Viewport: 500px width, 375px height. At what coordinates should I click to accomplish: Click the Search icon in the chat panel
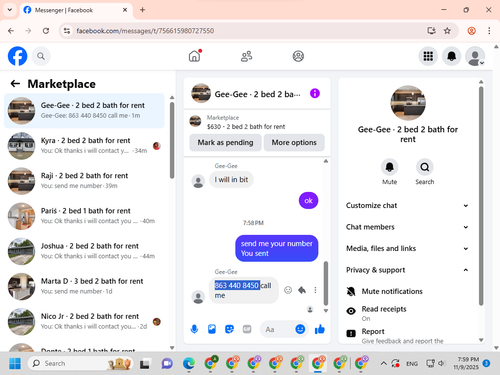[425, 167]
